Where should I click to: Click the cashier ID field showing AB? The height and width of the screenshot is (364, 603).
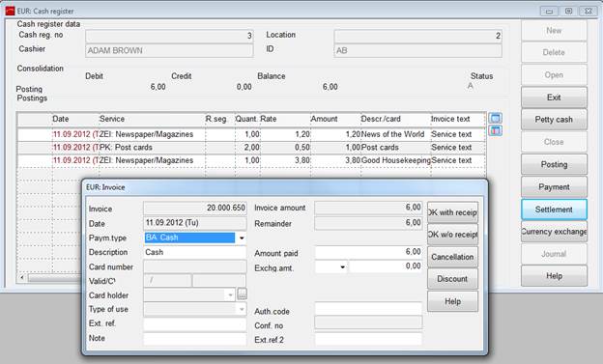418,50
